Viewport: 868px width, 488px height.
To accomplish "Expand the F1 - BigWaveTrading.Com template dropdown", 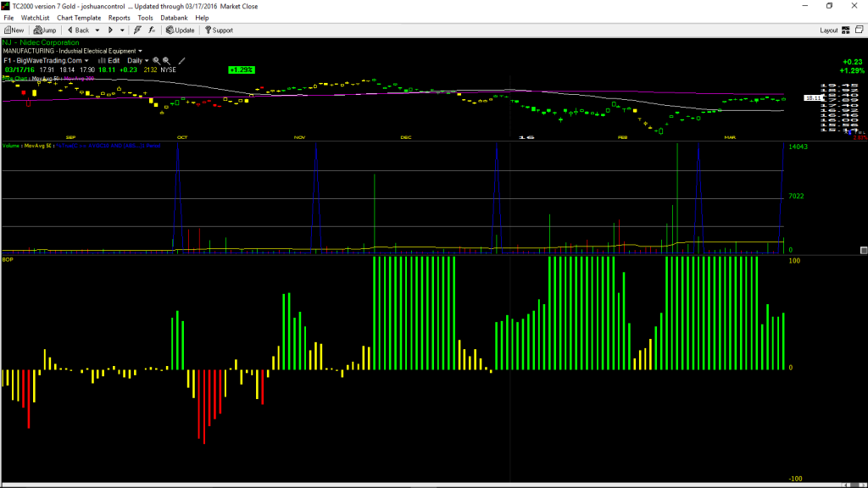I will tap(46, 61).
